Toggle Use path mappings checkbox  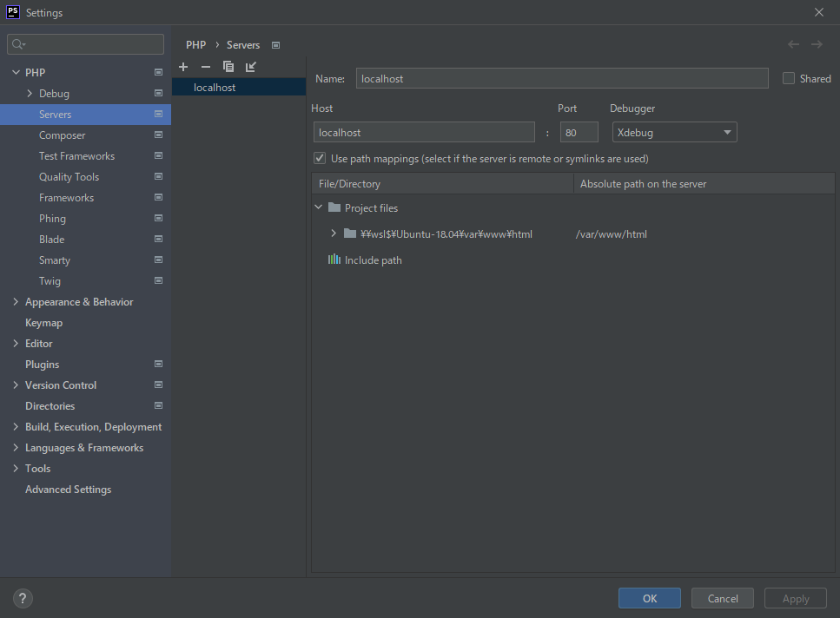click(320, 159)
